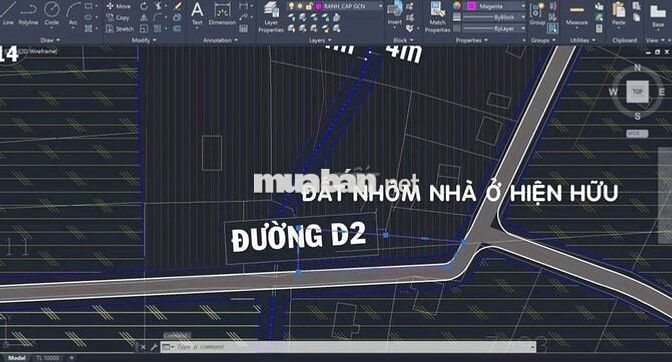The image size is (672, 362).
Task: Click W direction on ViewCube compass
Action: click(x=613, y=92)
